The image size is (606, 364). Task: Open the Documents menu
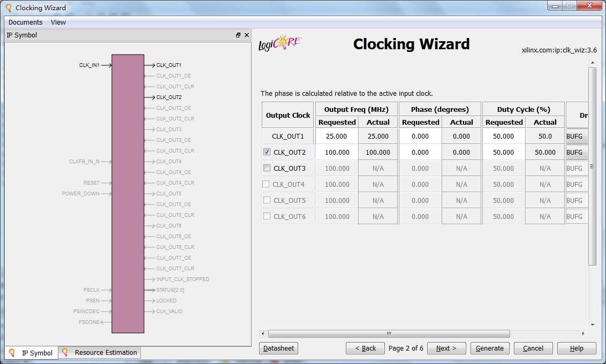26,22
